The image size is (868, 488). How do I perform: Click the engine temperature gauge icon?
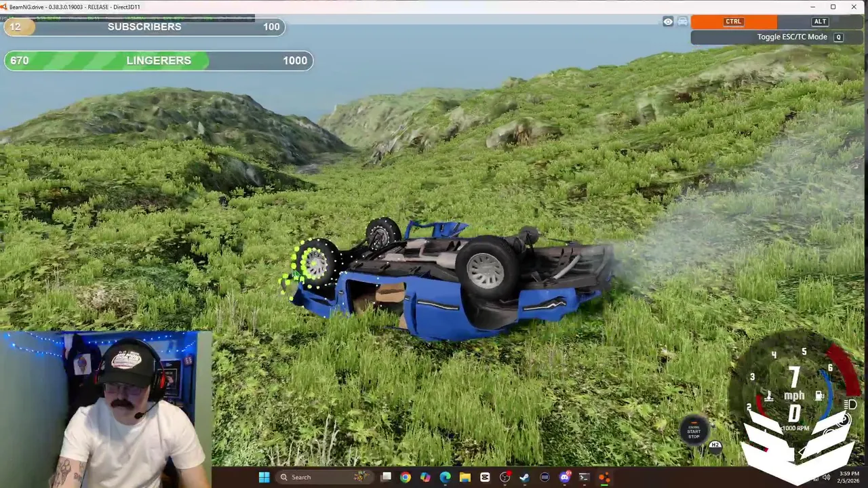pyautogui.click(x=769, y=396)
